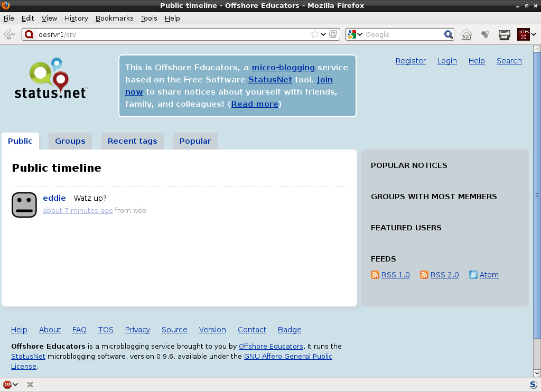
Task: Click the footer Version link
Action: [212, 330]
